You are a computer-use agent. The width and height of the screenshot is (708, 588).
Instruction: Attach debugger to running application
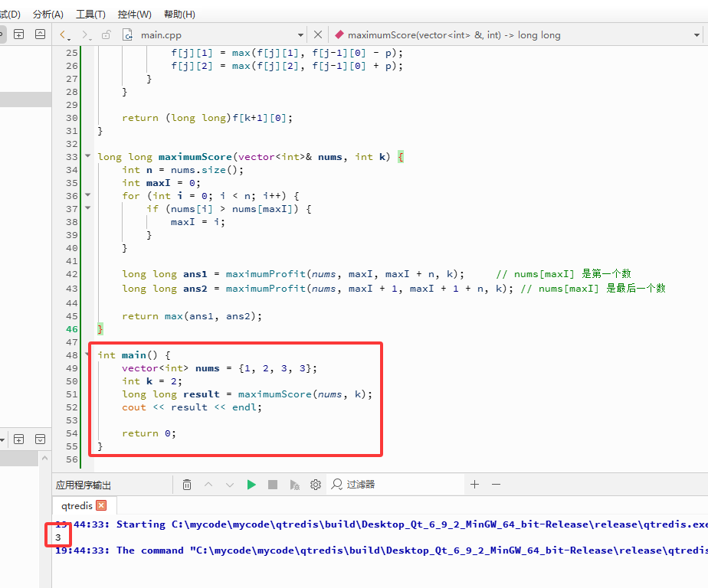click(x=294, y=485)
